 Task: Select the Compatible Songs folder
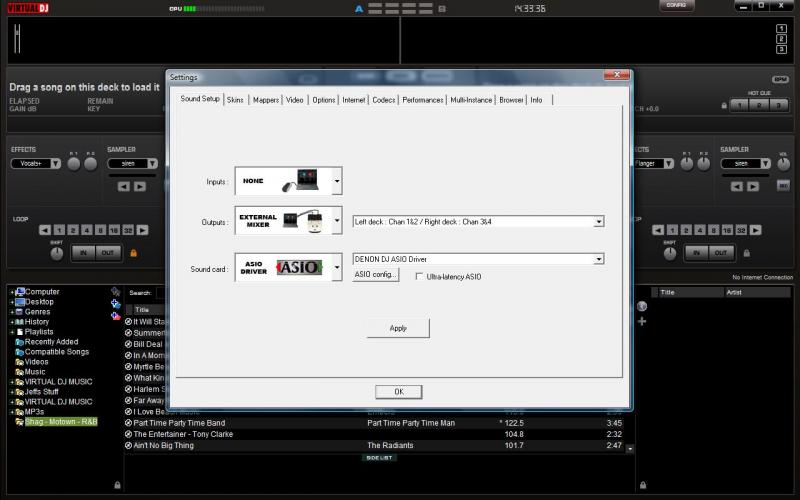[x=57, y=352]
